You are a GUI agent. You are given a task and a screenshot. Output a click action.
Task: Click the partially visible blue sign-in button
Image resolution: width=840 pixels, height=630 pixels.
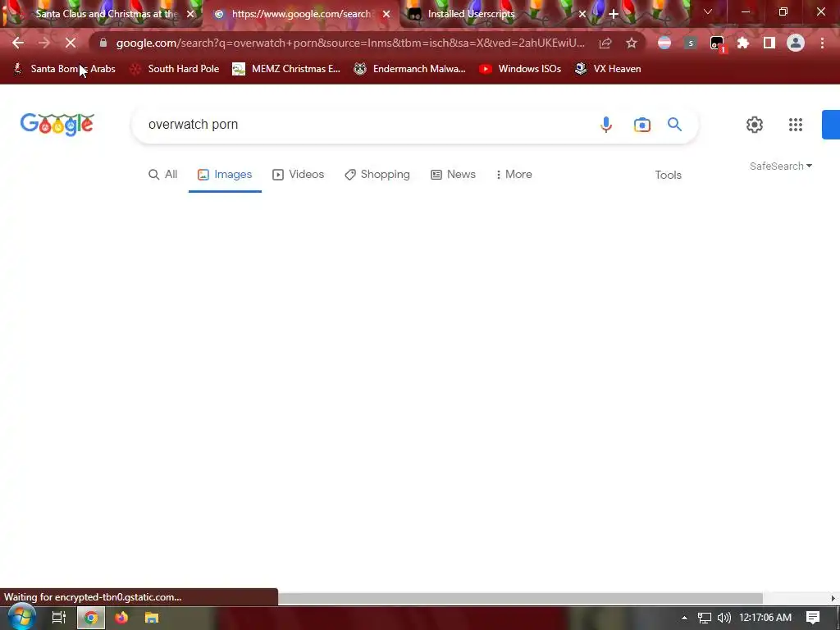[831, 125]
